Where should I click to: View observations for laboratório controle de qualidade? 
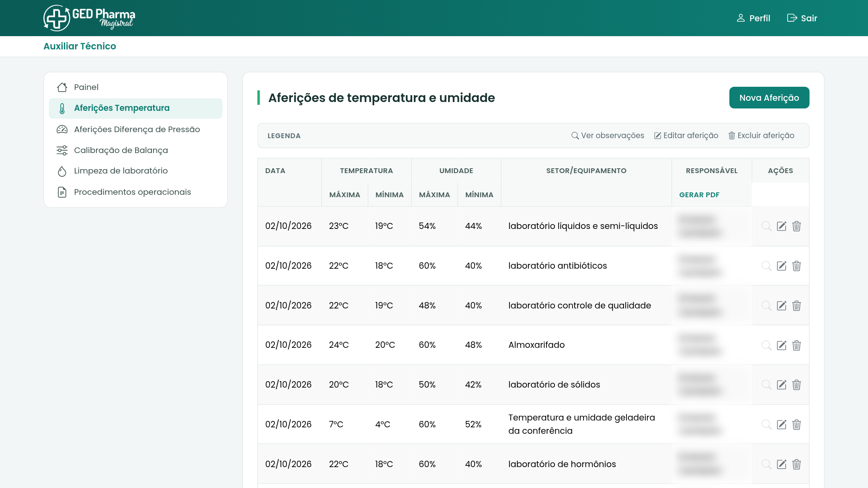coord(766,306)
